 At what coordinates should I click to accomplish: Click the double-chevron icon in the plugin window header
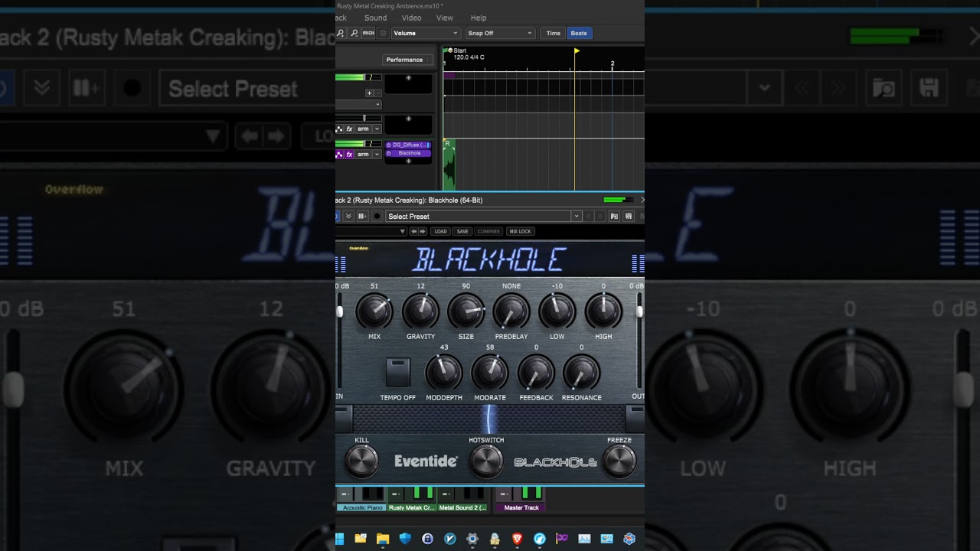click(348, 217)
